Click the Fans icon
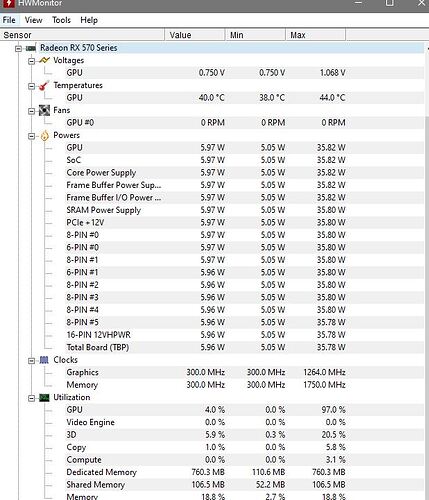 point(44,110)
